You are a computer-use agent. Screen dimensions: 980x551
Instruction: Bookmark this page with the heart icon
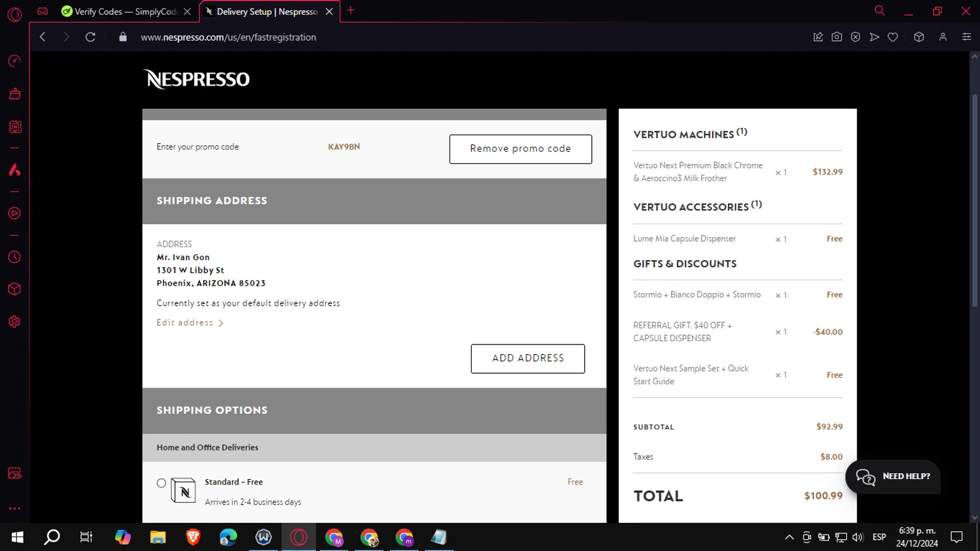tap(892, 37)
